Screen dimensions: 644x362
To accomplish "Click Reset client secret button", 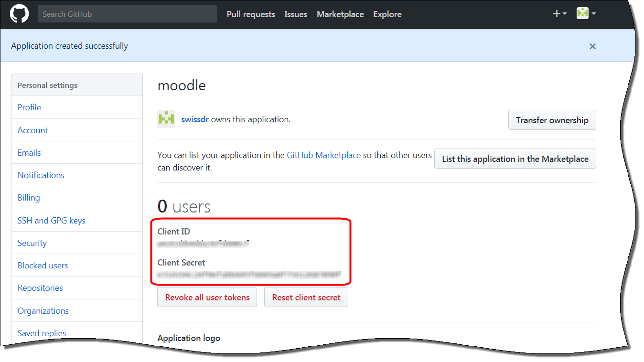I will click(306, 297).
